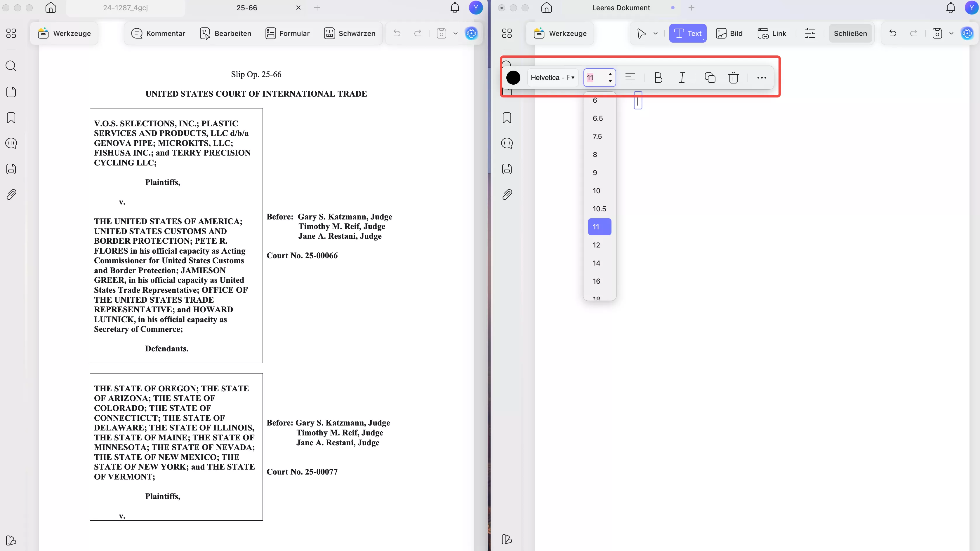Toggle bold formatting in text toolbar
The image size is (980, 551).
pyautogui.click(x=658, y=78)
